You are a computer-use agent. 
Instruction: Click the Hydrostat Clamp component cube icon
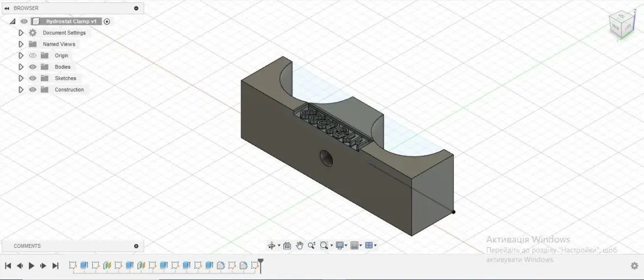36,21
